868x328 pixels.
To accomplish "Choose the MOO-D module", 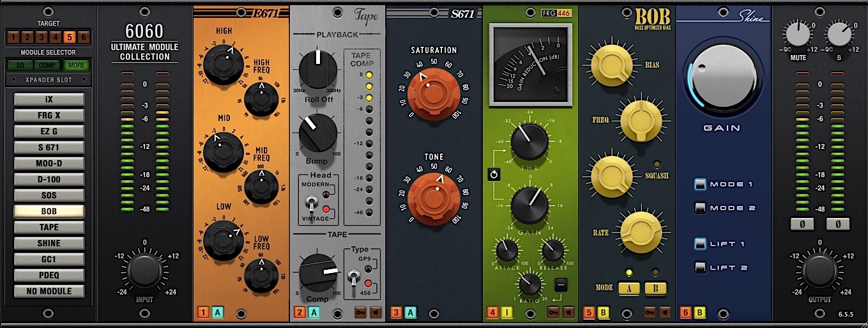I will (x=49, y=164).
